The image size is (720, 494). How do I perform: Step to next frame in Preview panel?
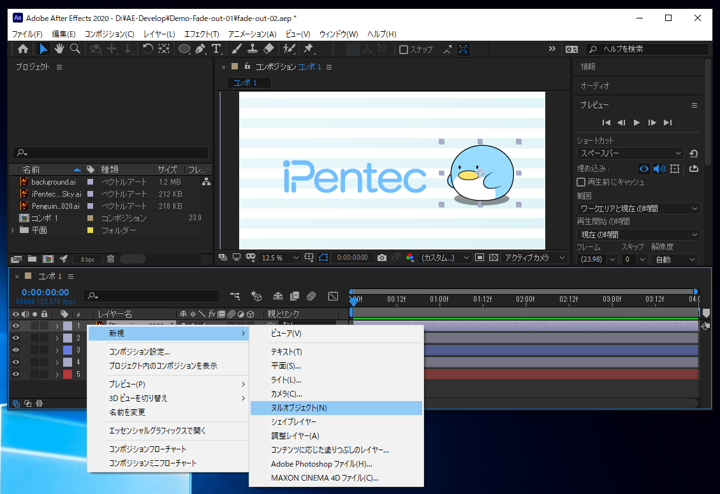click(x=652, y=123)
